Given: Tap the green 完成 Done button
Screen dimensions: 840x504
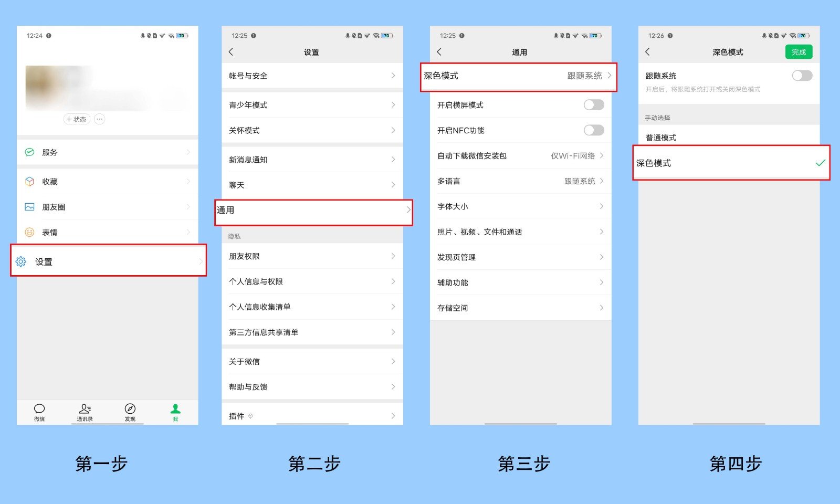Looking at the screenshot, I should click(x=799, y=52).
